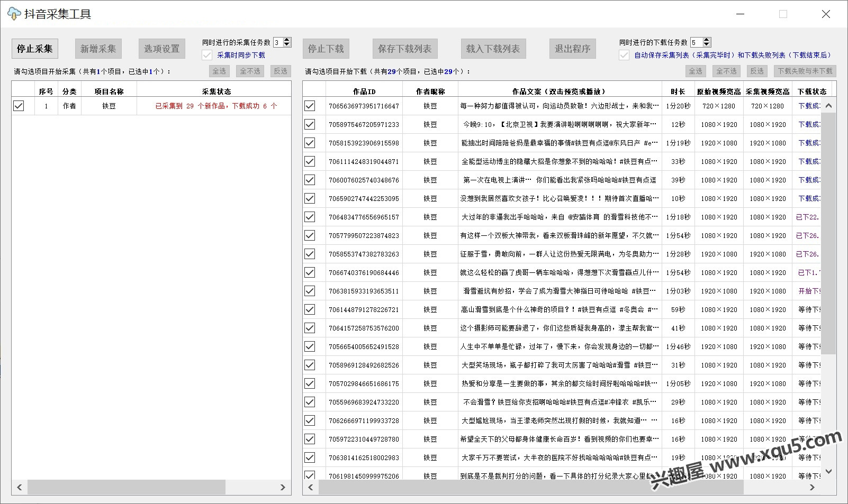Click the collection list scroll left arrow
This screenshot has height=504, width=848.
pos(20,488)
